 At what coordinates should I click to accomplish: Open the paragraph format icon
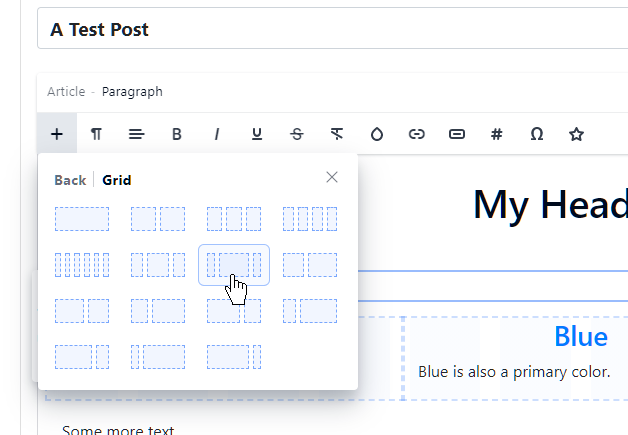coord(97,134)
